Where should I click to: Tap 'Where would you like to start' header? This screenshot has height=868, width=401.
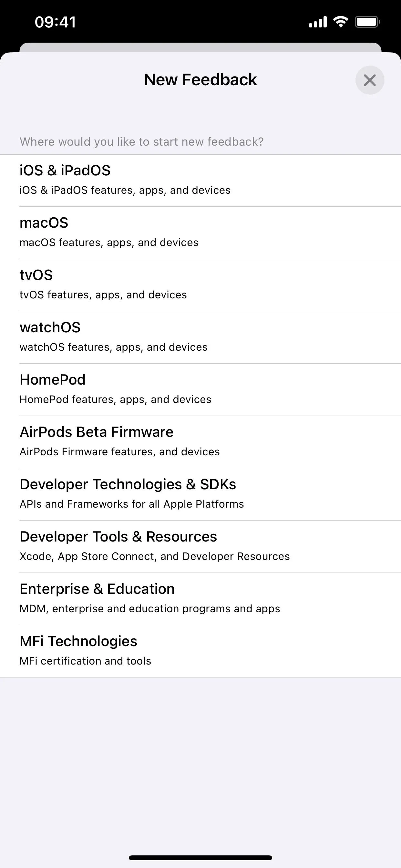141,141
